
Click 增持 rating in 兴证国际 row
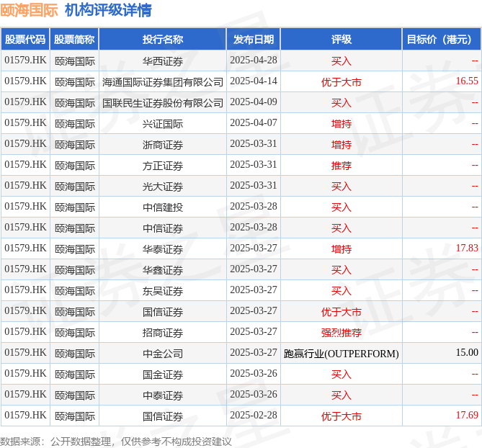[342, 124]
